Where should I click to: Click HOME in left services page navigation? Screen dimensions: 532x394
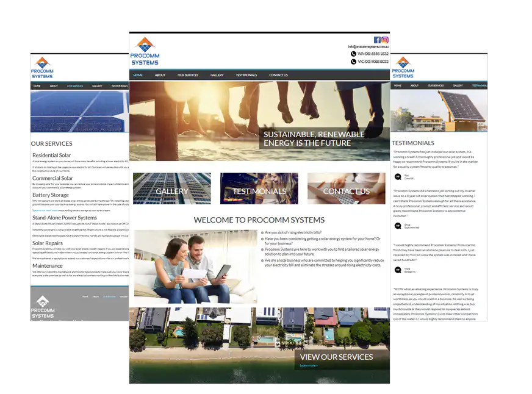pos(37,86)
